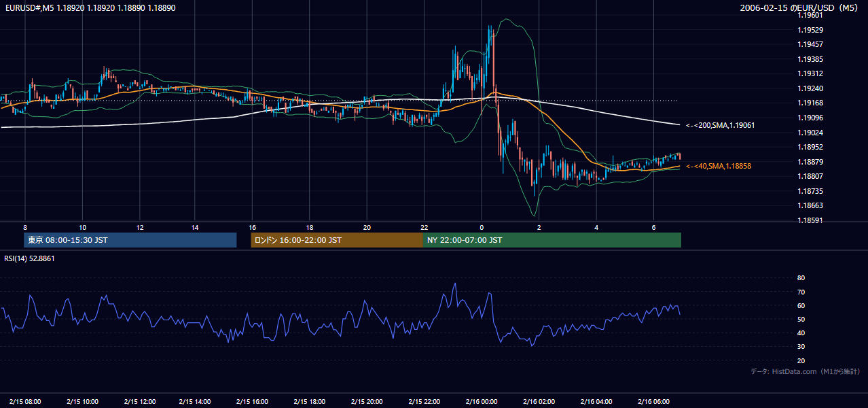This screenshot has width=868, height=408.
Task: Click hour tick 14 under the price chart
Action: point(196,227)
